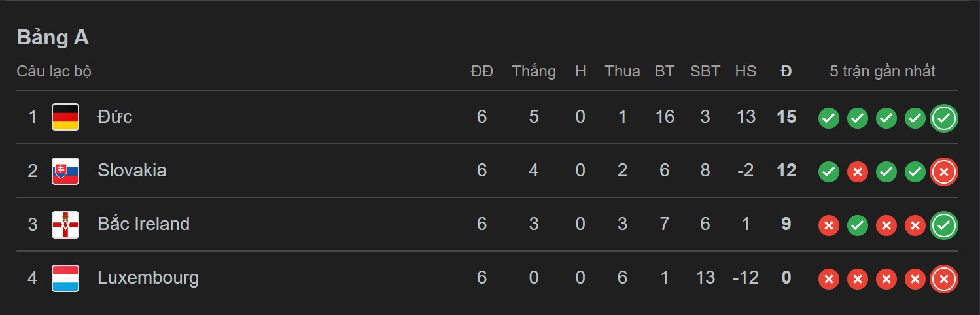
Task: Open the Slovakia team name link
Action: [x=131, y=171]
